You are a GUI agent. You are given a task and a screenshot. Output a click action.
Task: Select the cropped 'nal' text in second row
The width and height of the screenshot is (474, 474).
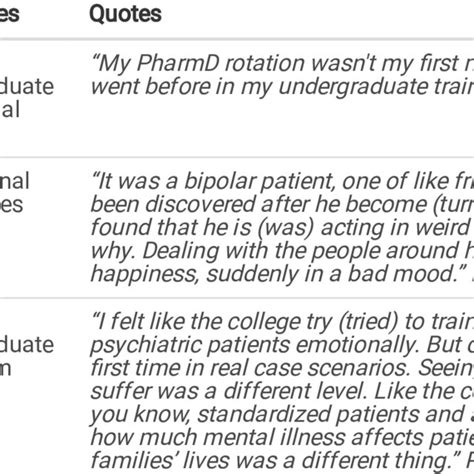pyautogui.click(x=15, y=181)
